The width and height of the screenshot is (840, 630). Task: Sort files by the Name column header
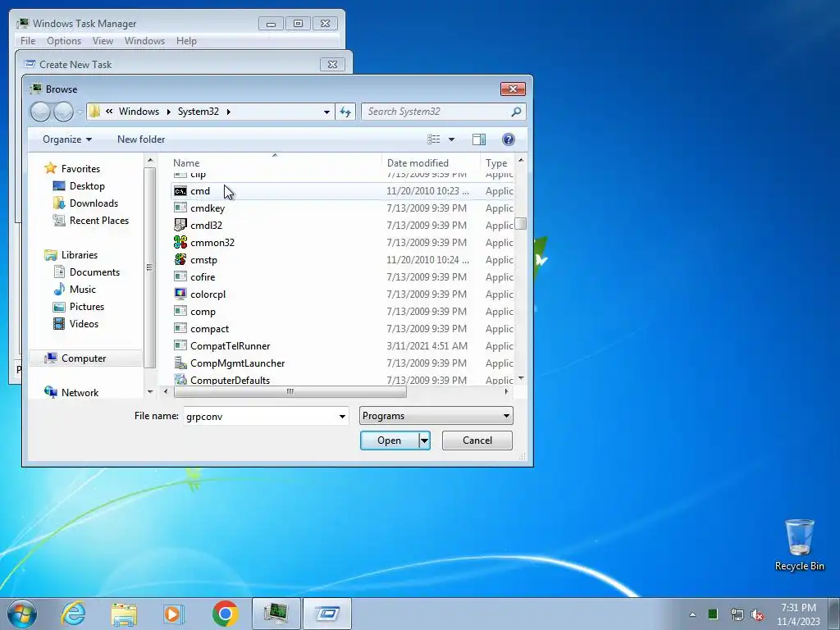point(276,163)
